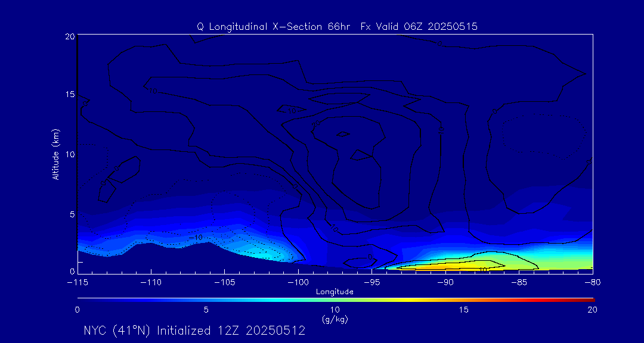Click the longitude tick label "-95"

click(371, 282)
